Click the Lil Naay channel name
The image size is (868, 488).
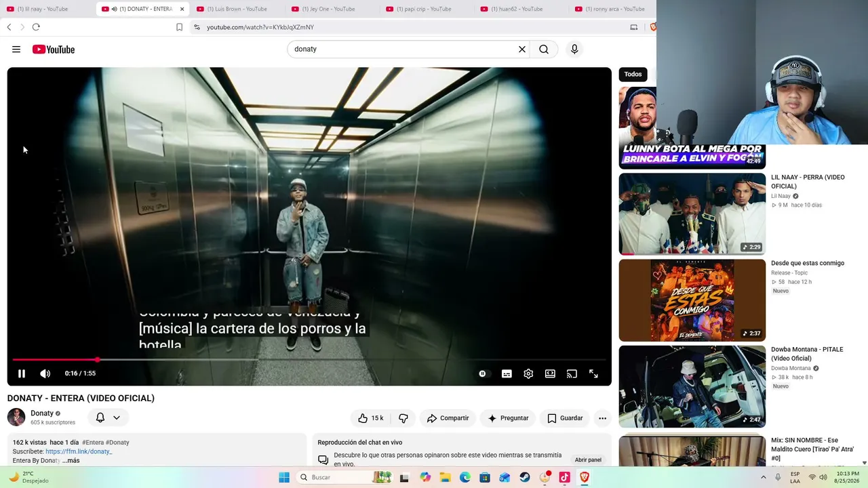[x=781, y=197]
